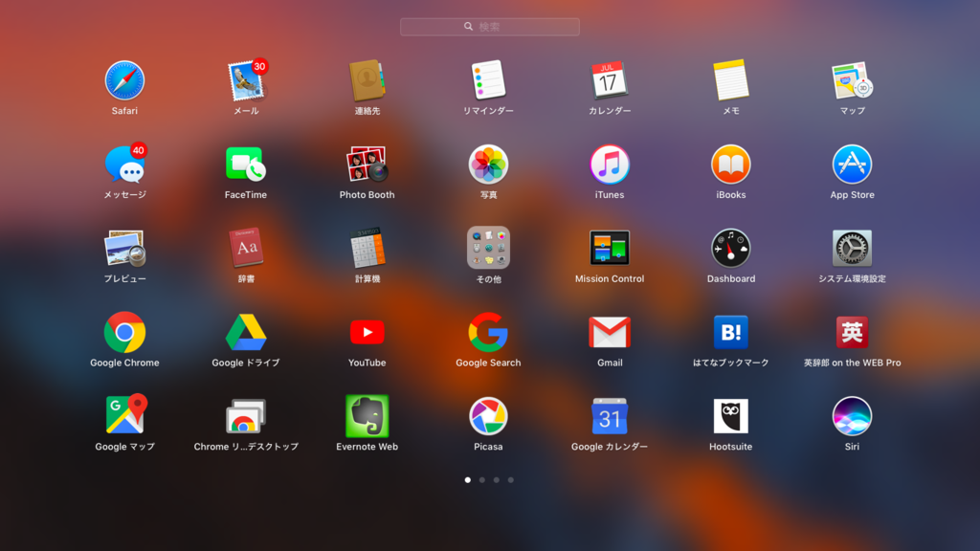Open the 写真 photos app

488,165
